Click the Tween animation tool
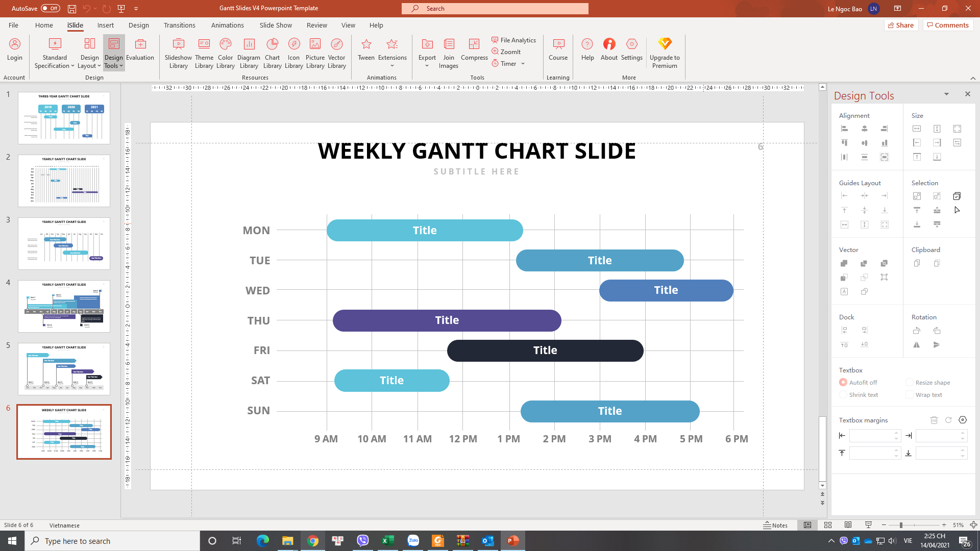Screen dimensions: 980x551 point(366,49)
